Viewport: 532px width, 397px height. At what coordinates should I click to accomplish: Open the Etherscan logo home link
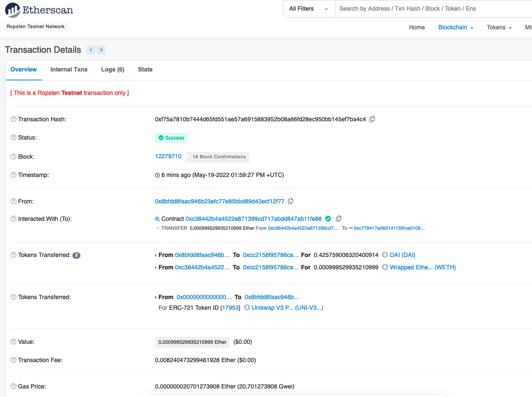coord(39,10)
